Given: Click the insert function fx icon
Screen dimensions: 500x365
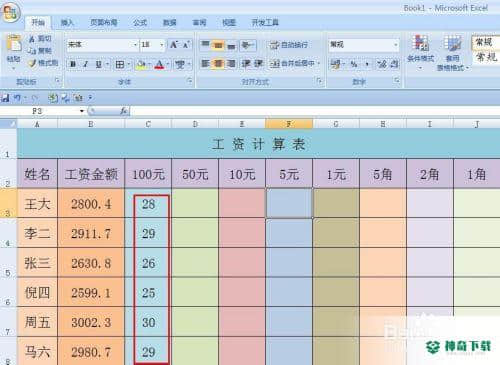Looking at the screenshot, I should [124, 111].
